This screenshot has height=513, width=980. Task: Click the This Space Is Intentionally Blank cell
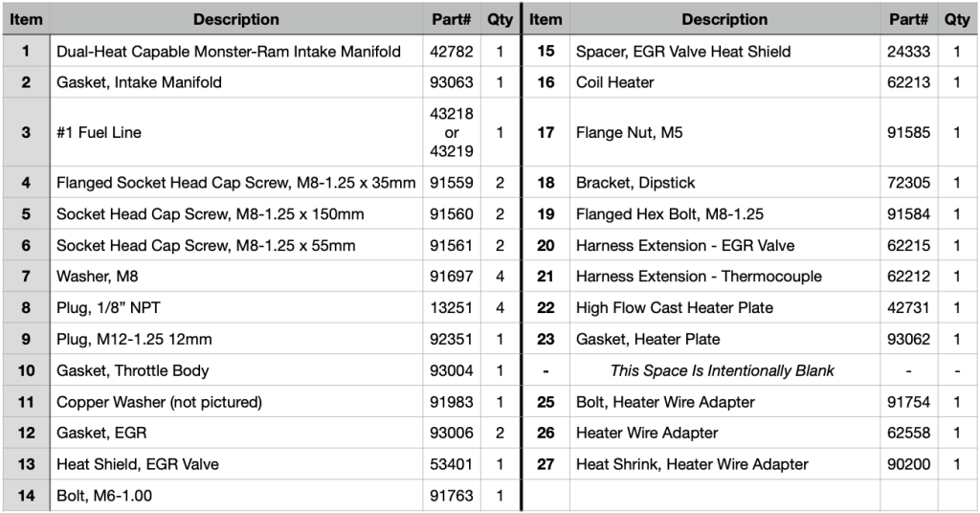click(723, 370)
